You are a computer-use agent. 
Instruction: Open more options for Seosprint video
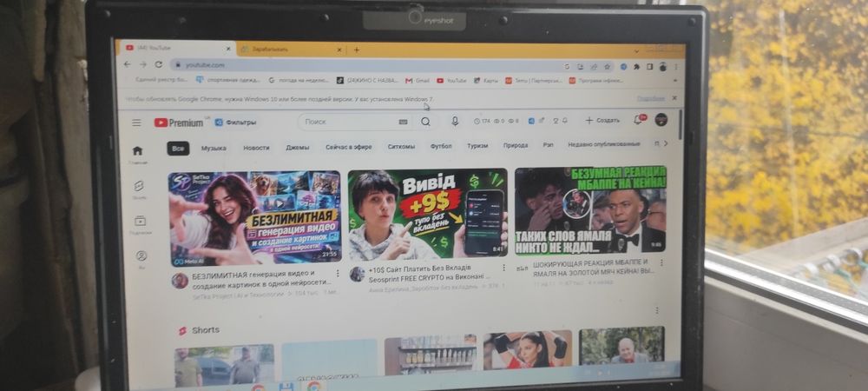click(x=503, y=268)
